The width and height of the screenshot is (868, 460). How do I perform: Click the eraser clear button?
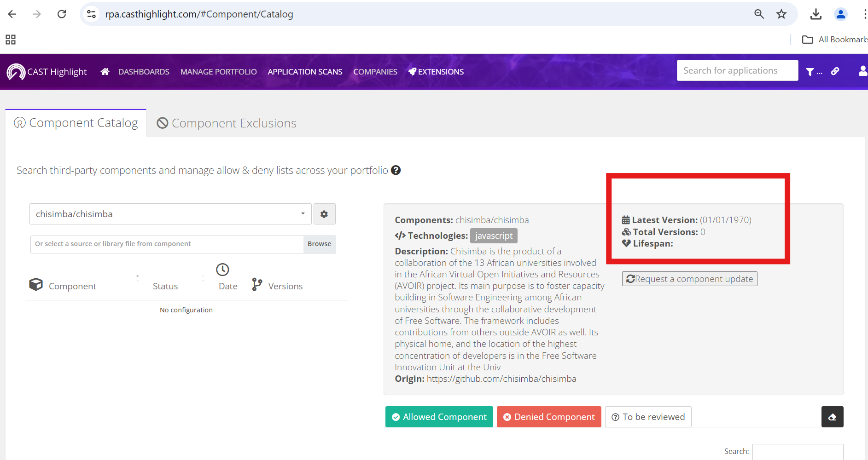[832, 417]
